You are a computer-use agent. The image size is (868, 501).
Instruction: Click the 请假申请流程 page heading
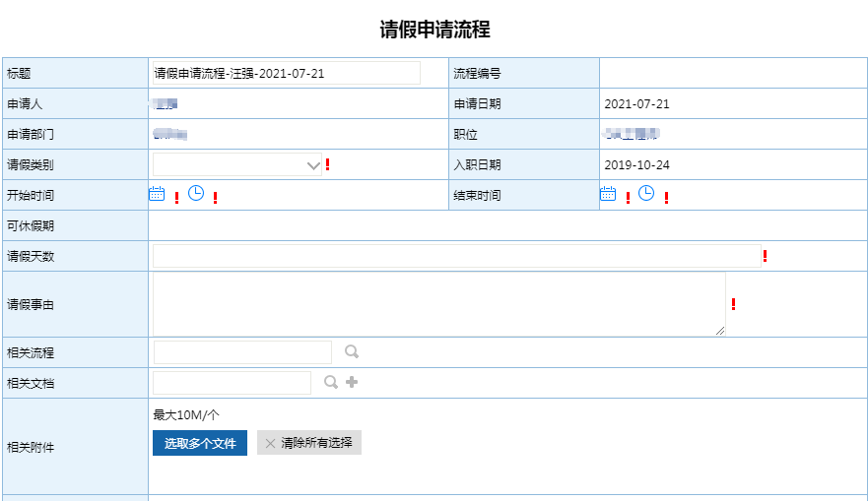[x=434, y=30]
